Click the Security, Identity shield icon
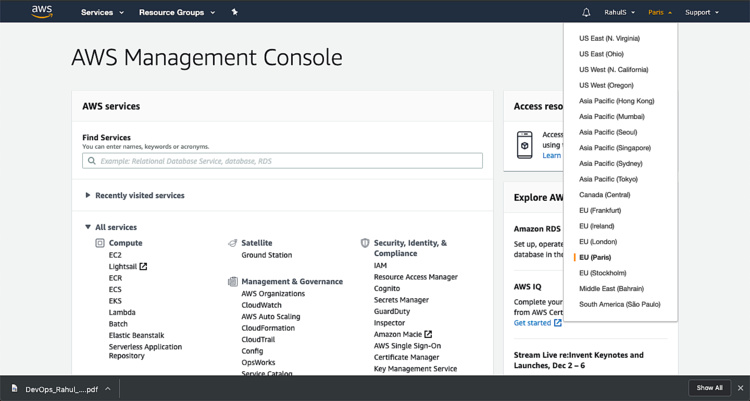This screenshot has height=401, width=750. (365, 243)
